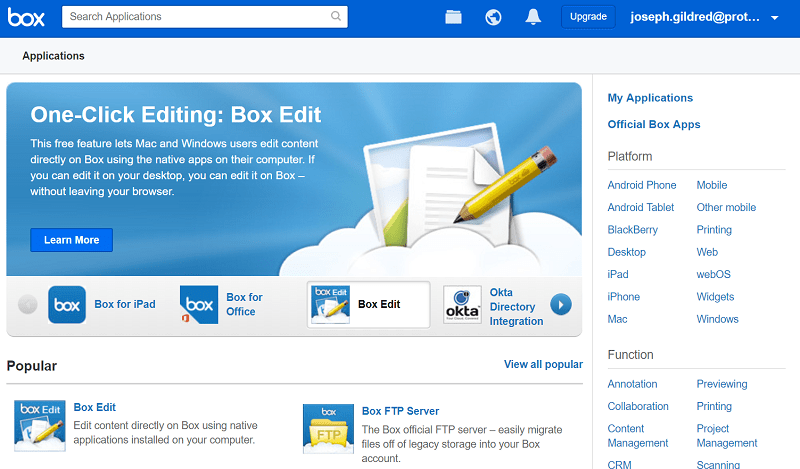Open Official Box Apps link
Image resolution: width=800 pixels, height=469 pixels.
tap(654, 125)
